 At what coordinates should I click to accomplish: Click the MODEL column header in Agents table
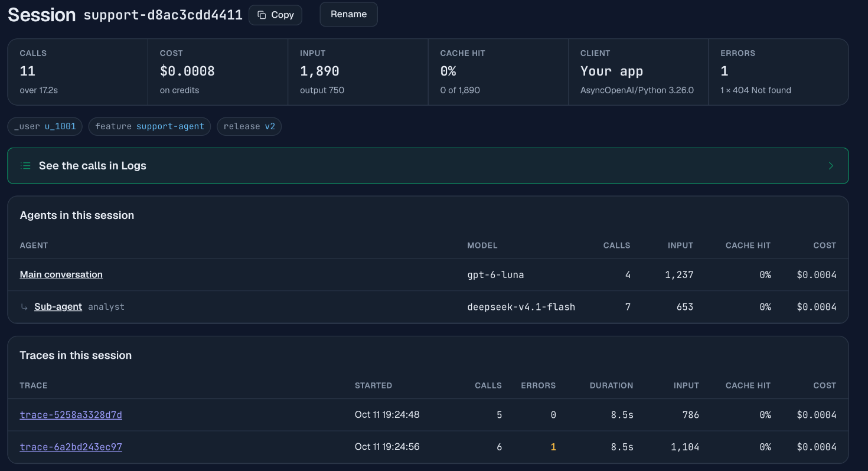(x=482, y=246)
